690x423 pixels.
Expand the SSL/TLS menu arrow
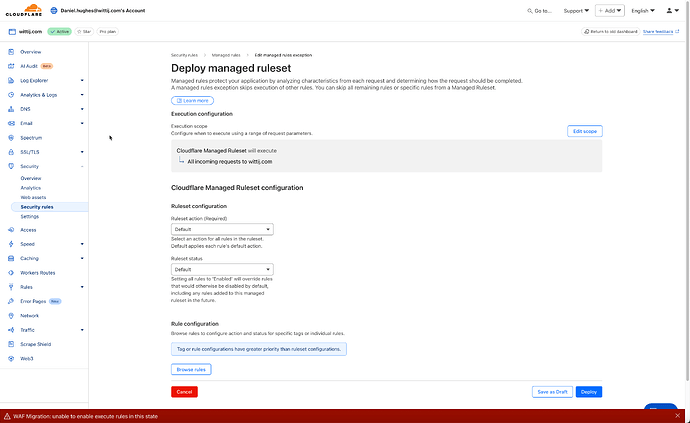tap(82, 152)
